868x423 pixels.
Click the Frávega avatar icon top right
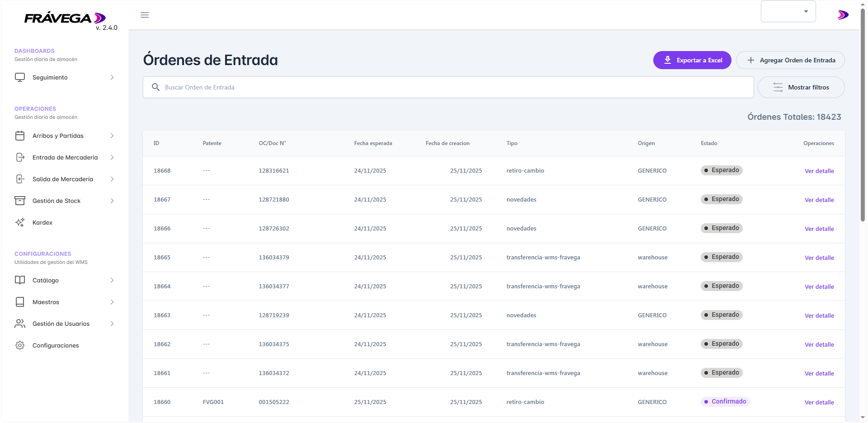click(x=843, y=15)
